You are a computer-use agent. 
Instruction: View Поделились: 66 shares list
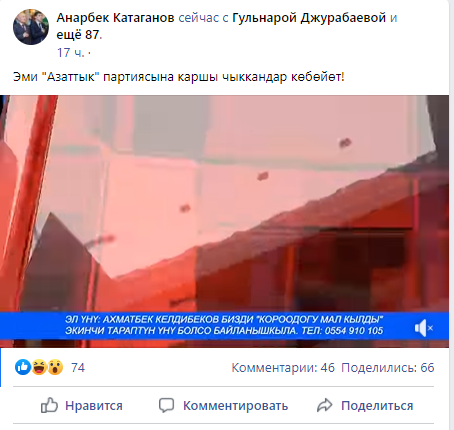pyautogui.click(x=388, y=368)
